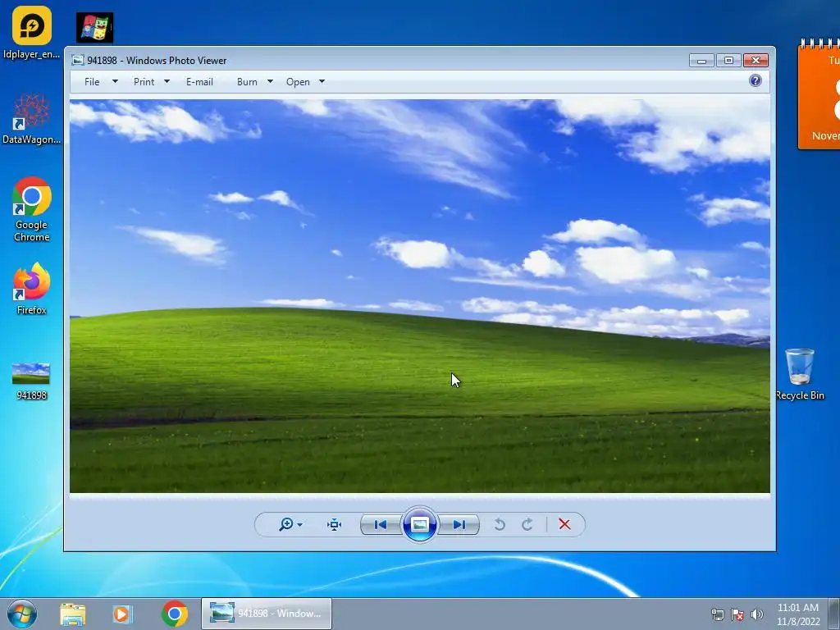Click the Fit to window icon
Screen dimensions: 840x630
tap(335, 524)
